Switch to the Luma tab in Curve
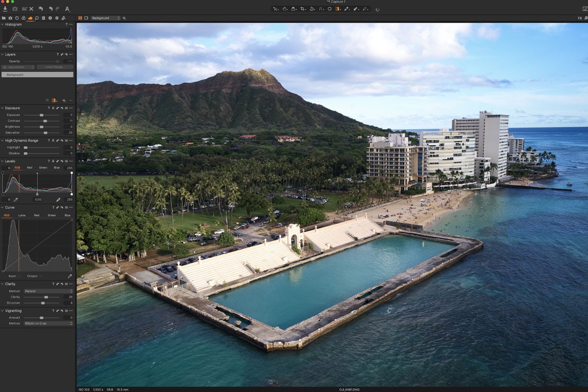Image resolution: width=588 pixels, height=392 pixels. coord(22,215)
